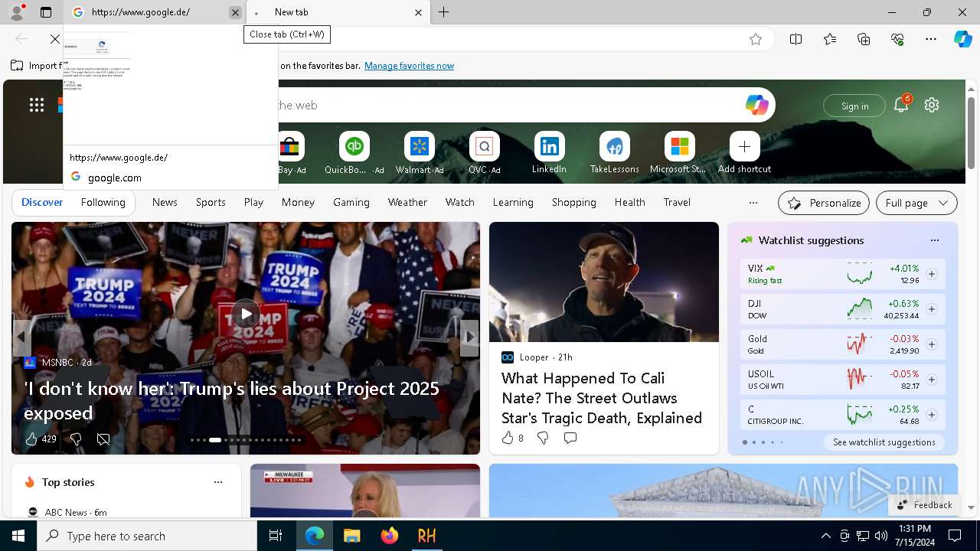Show more feed categories ellipsis
Screen dimensions: 980x551
tap(753, 203)
